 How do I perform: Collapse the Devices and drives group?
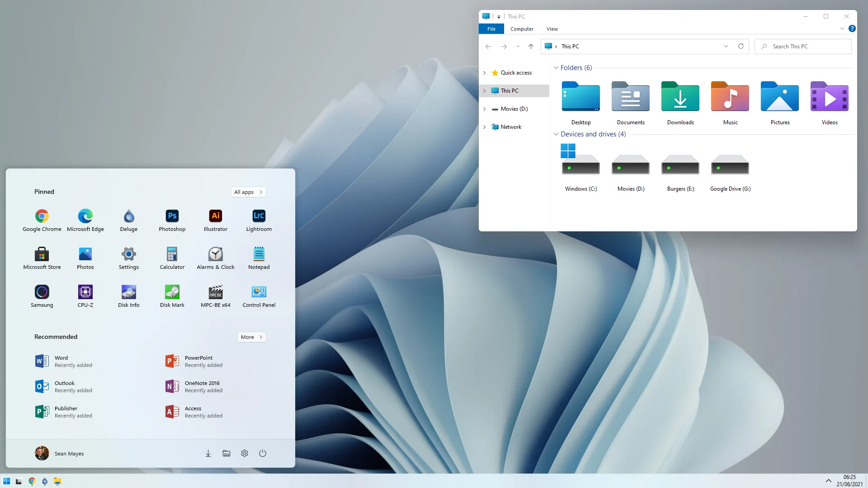(x=556, y=134)
